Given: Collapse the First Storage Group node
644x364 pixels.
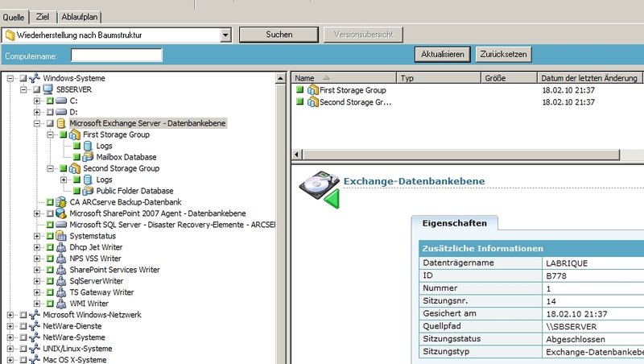Looking at the screenshot, I should (x=50, y=134).
